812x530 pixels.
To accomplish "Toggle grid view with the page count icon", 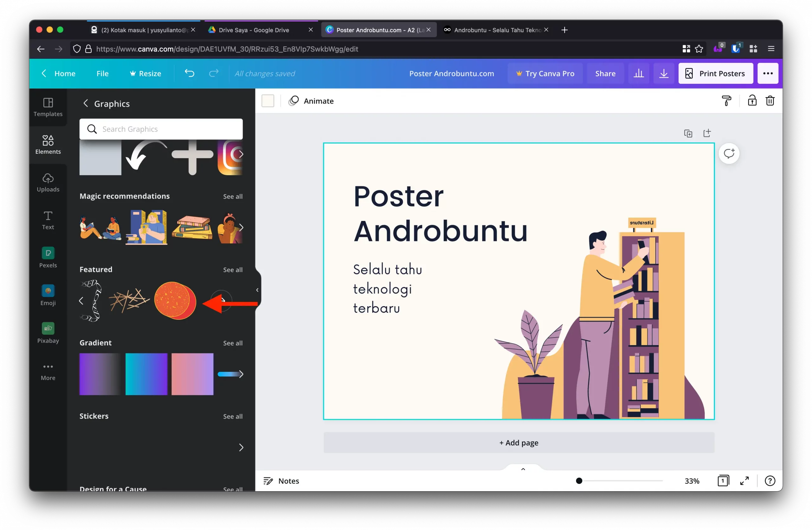I will (723, 480).
